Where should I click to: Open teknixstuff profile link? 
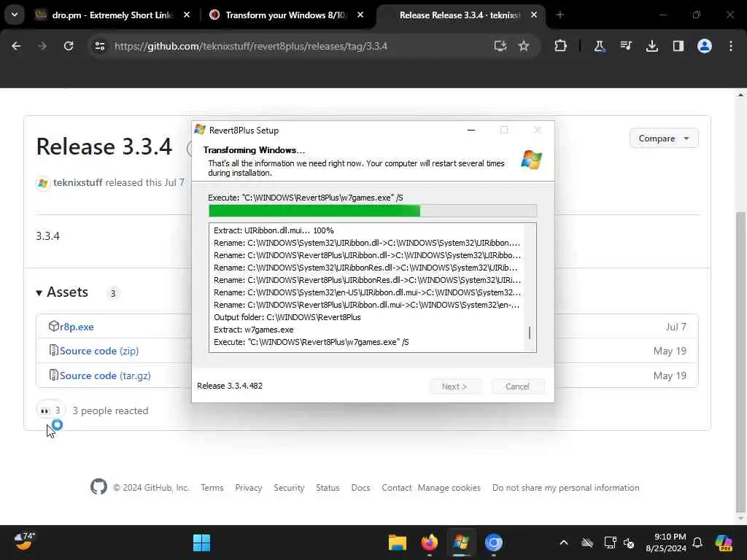click(77, 182)
